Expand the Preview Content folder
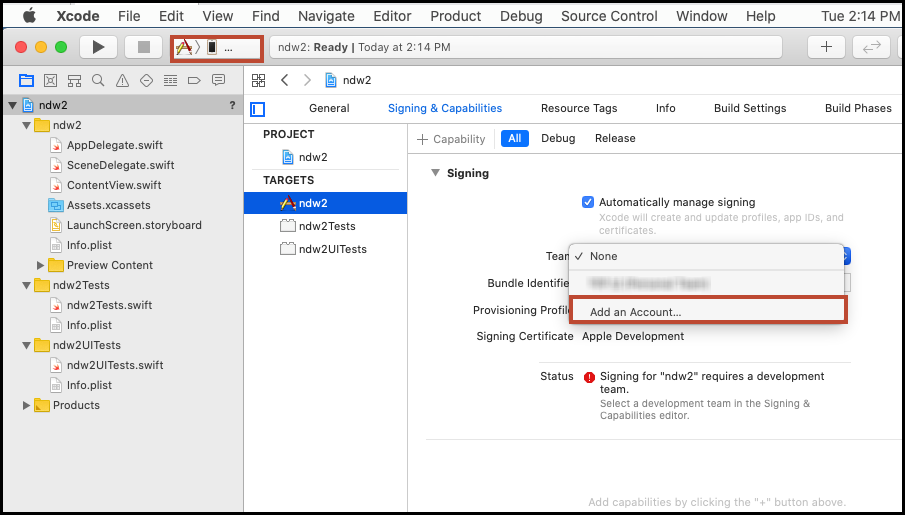 point(40,266)
